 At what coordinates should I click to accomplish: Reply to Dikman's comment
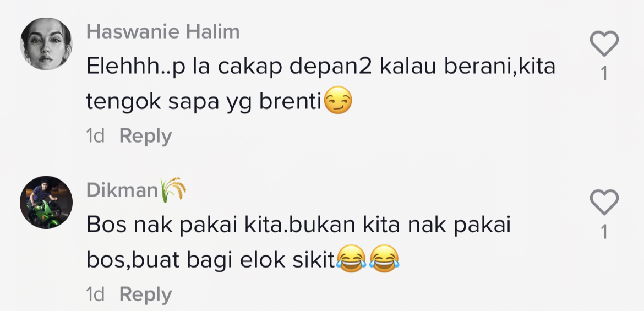tap(145, 294)
